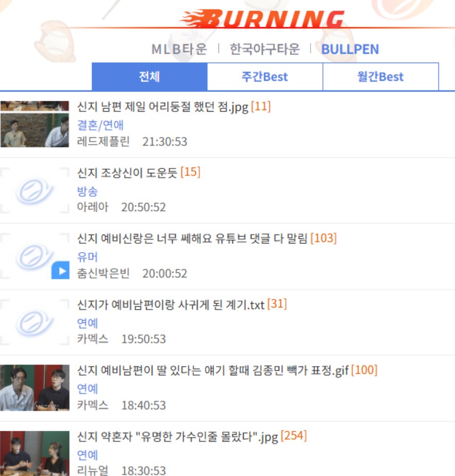Open the 결혼/연애 category link
Screen dimensions: 455x476
(x=100, y=125)
